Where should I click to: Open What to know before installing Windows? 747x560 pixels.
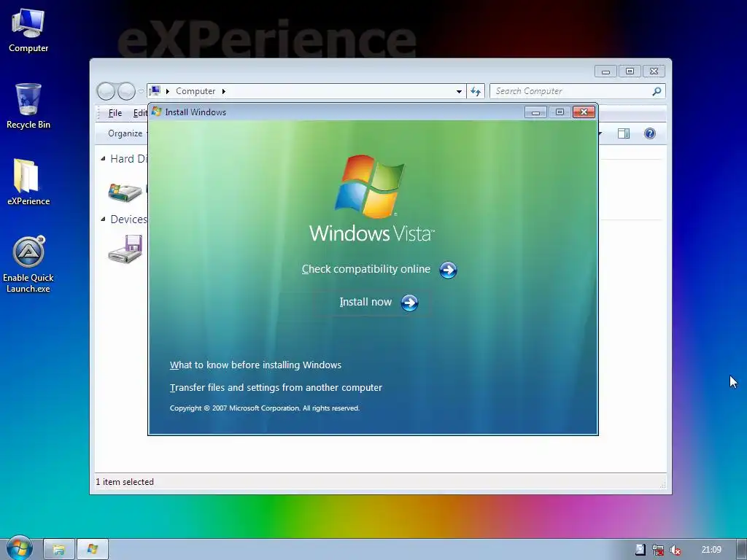point(255,365)
